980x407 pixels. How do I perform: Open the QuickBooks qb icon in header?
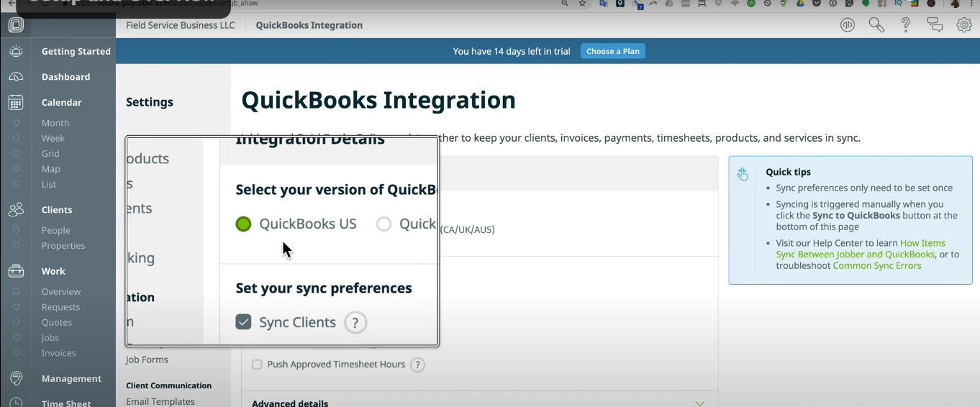tap(848, 25)
